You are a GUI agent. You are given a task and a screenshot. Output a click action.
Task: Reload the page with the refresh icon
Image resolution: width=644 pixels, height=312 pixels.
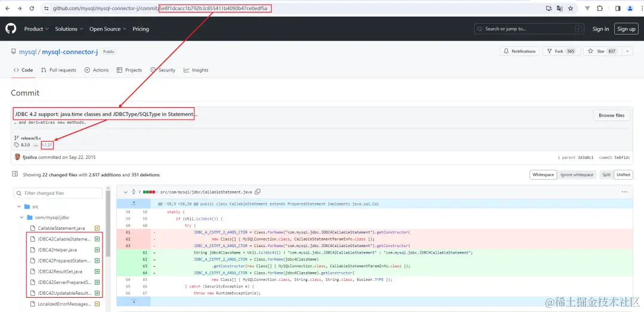click(x=32, y=8)
